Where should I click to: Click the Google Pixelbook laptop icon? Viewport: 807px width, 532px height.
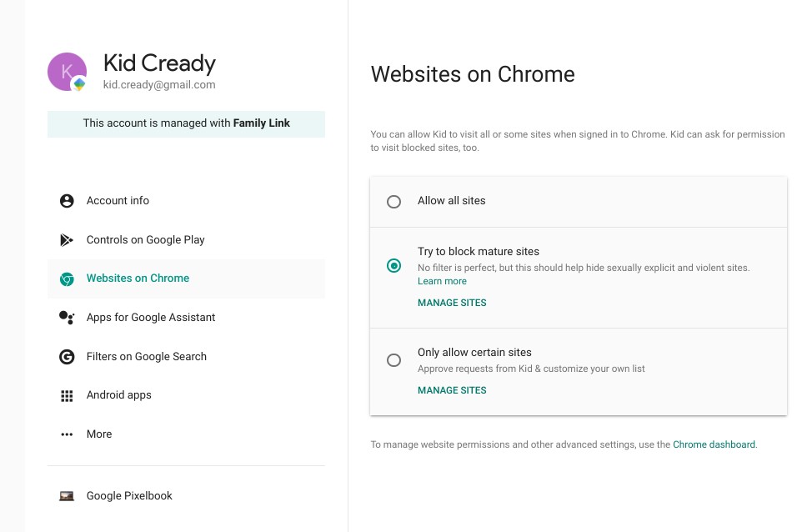67,496
